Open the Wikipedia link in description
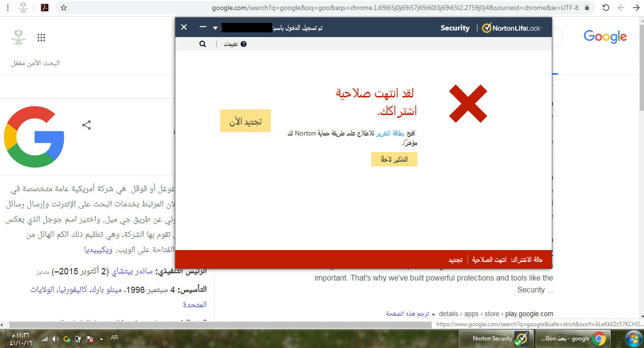This screenshot has width=644, height=348. coord(98,250)
